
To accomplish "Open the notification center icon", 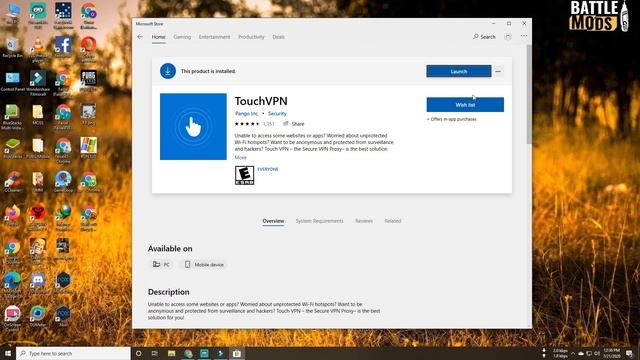I will tap(629, 353).
